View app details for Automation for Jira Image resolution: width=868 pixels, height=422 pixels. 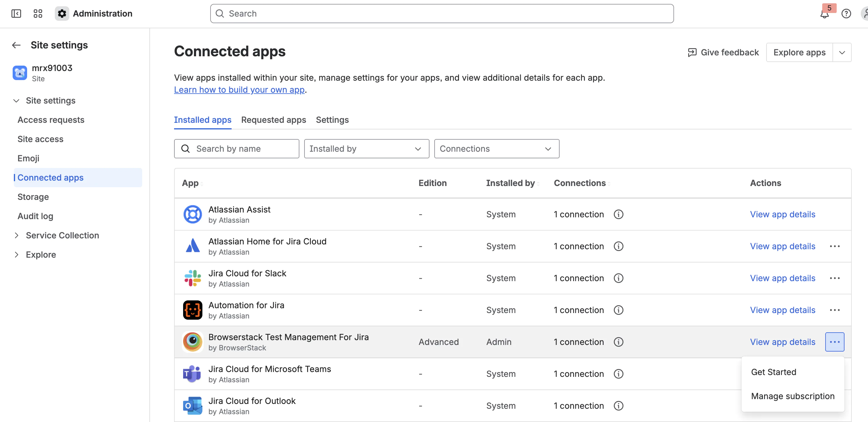pyautogui.click(x=782, y=310)
